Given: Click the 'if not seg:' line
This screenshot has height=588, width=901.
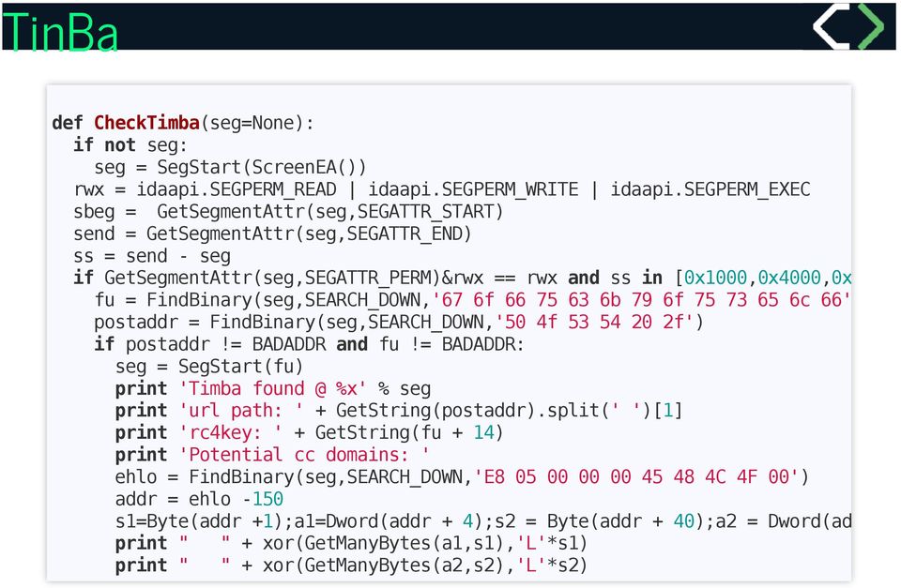Looking at the screenshot, I should [x=130, y=145].
